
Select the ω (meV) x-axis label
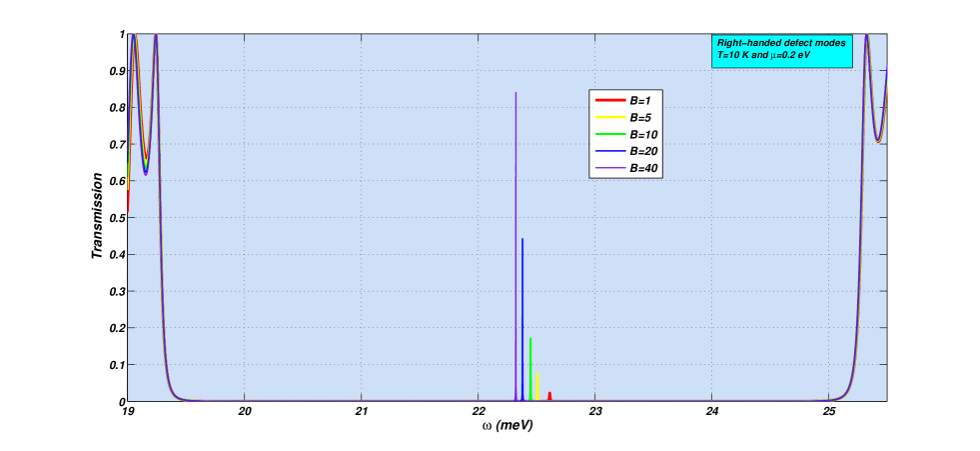506,425
